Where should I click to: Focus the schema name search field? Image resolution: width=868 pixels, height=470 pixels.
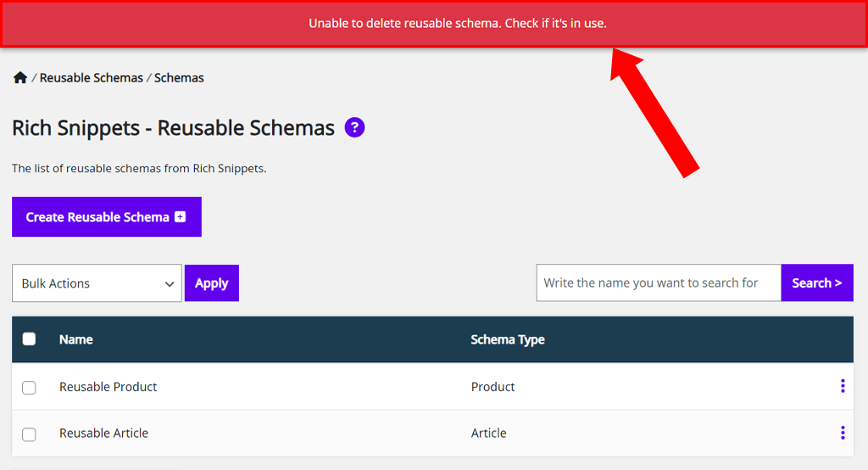tap(659, 283)
